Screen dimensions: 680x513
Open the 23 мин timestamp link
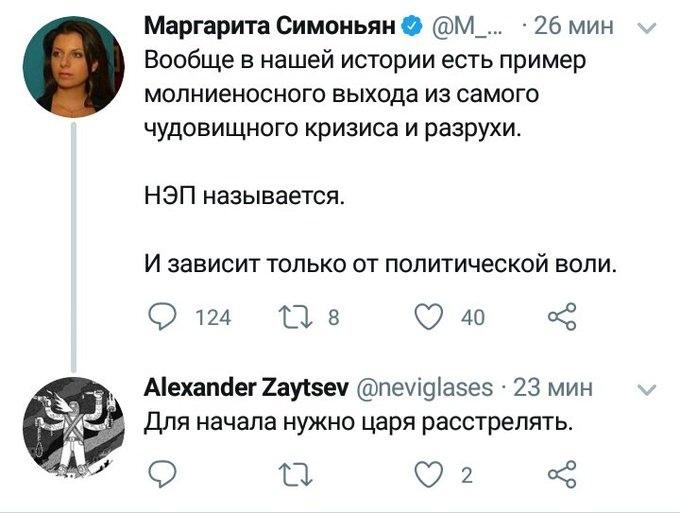[551, 387]
